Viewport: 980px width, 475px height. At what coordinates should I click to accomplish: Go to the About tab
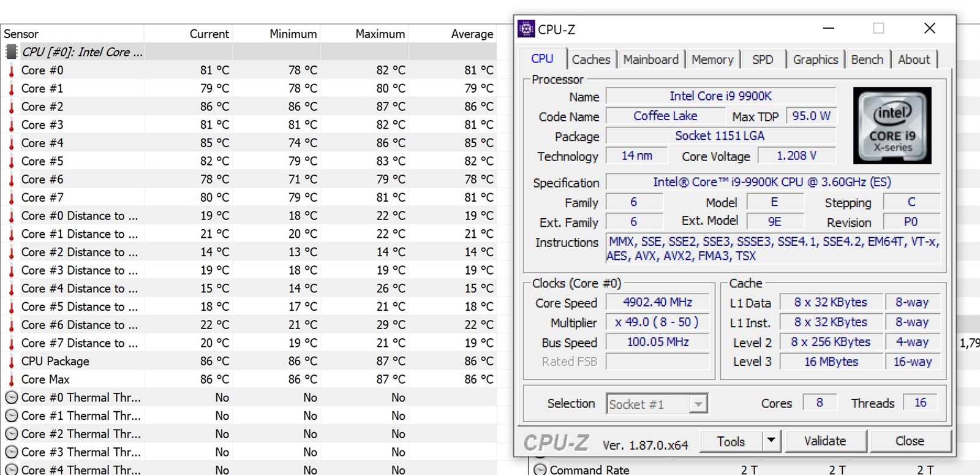(x=914, y=59)
